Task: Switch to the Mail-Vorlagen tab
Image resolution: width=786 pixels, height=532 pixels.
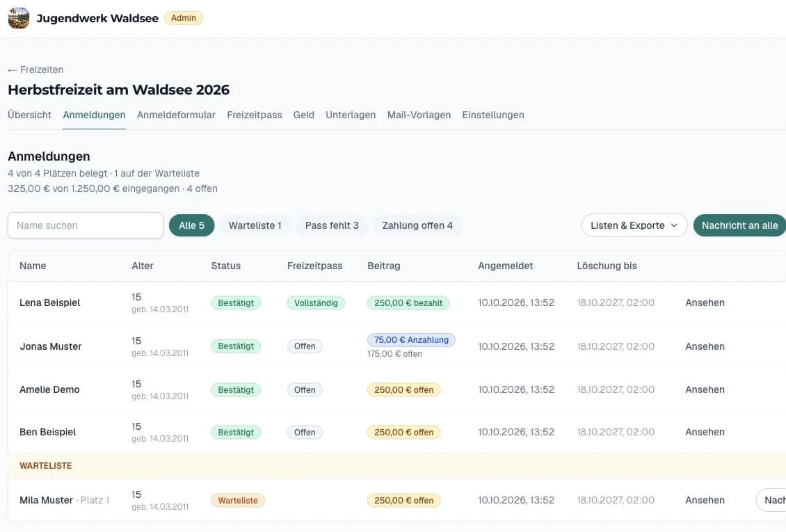Action: click(x=419, y=115)
